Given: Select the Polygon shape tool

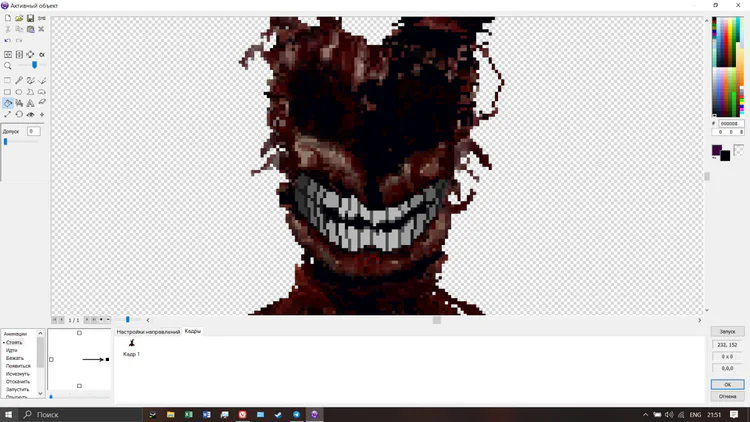Looking at the screenshot, I should tap(30, 92).
